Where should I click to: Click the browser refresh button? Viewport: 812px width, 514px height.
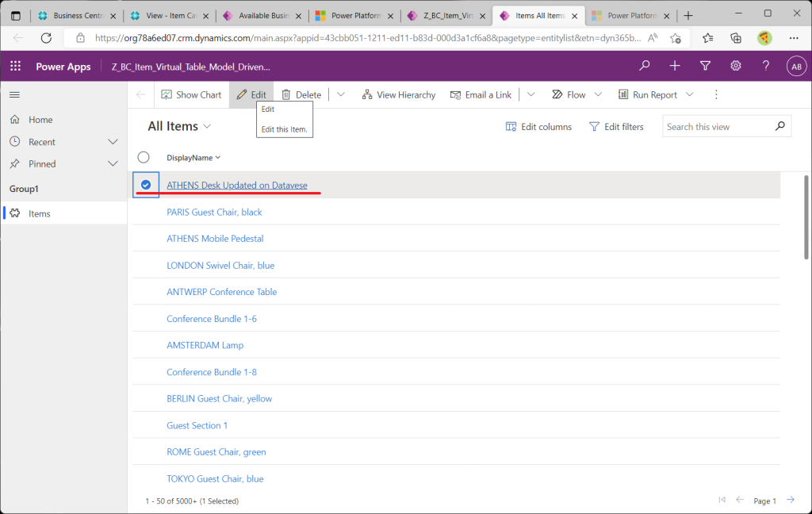tap(46, 38)
